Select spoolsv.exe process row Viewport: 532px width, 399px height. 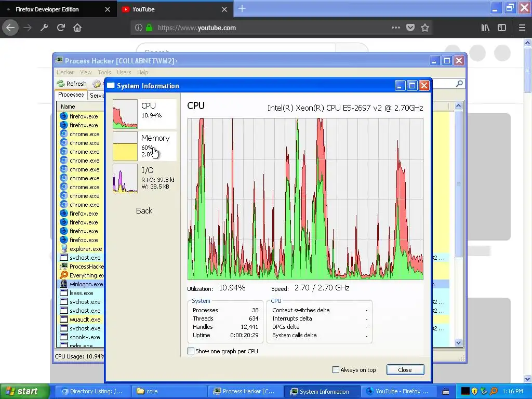coord(81,337)
